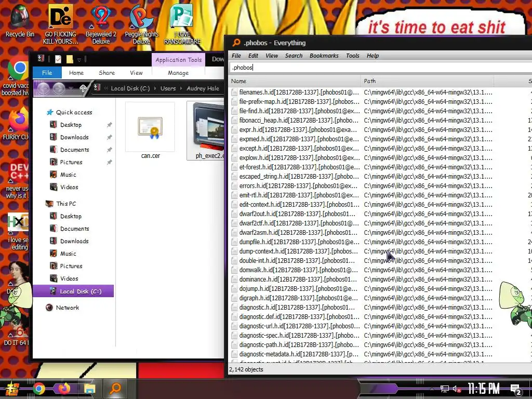Select This PC in navigation pane

[x=66, y=204]
